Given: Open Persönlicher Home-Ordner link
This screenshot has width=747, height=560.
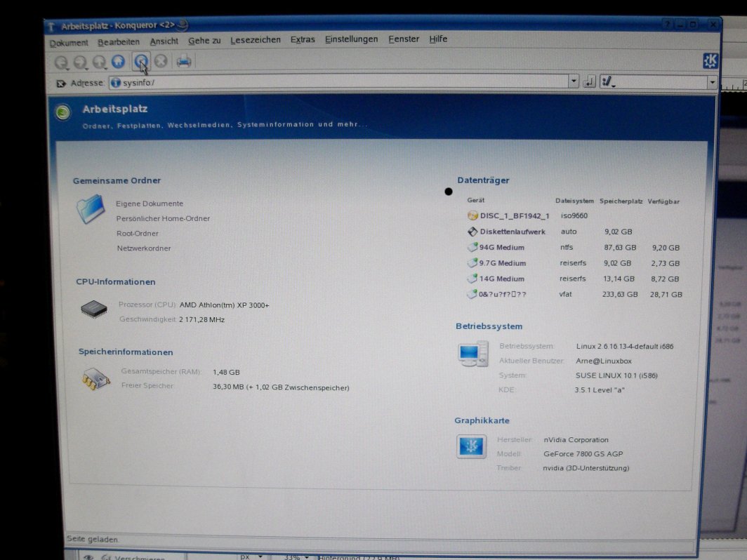Looking at the screenshot, I should point(163,218).
